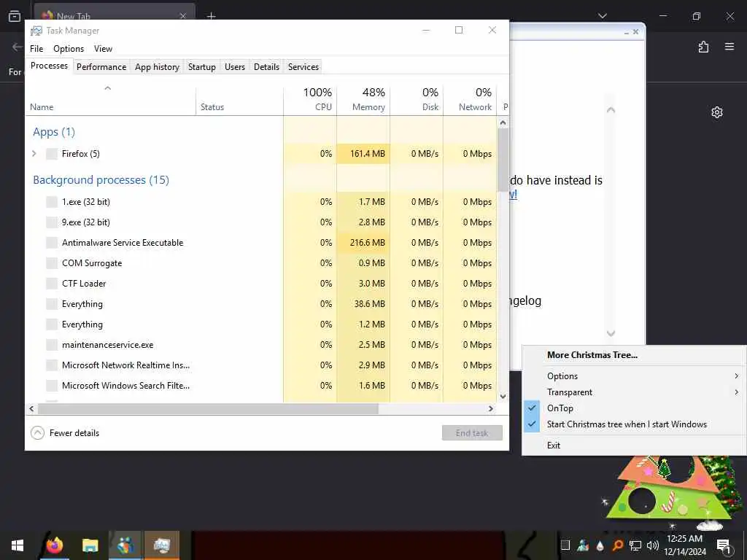Click up arrow in the popup window scrollbar
This screenshot has height=560, width=747.
tap(611, 110)
